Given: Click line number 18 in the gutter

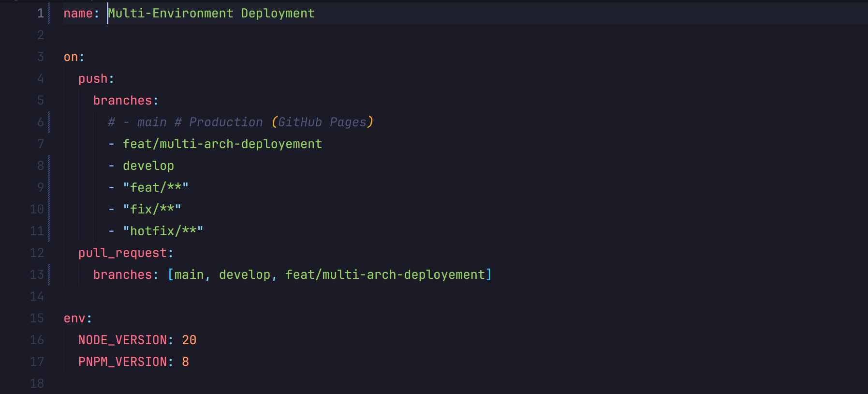Looking at the screenshot, I should coord(37,384).
